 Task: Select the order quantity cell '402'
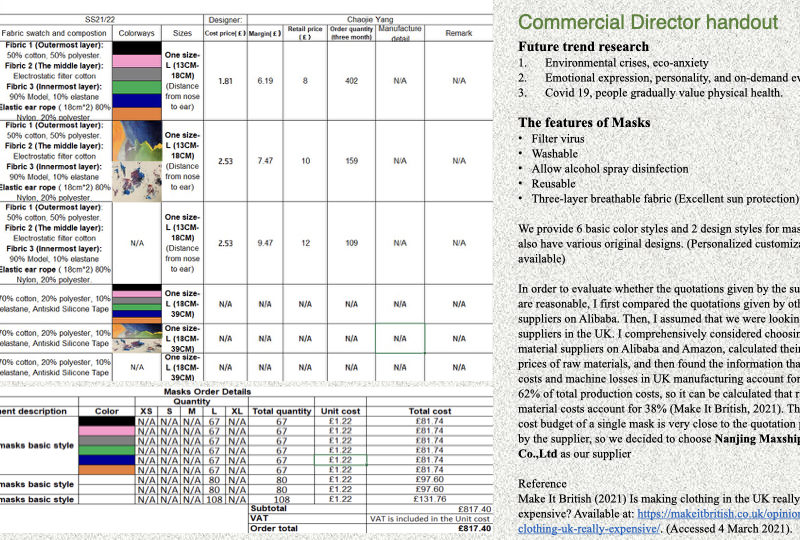pyautogui.click(x=351, y=81)
